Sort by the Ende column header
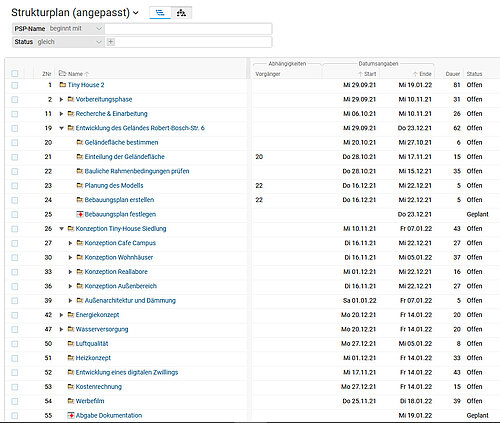 (x=425, y=74)
